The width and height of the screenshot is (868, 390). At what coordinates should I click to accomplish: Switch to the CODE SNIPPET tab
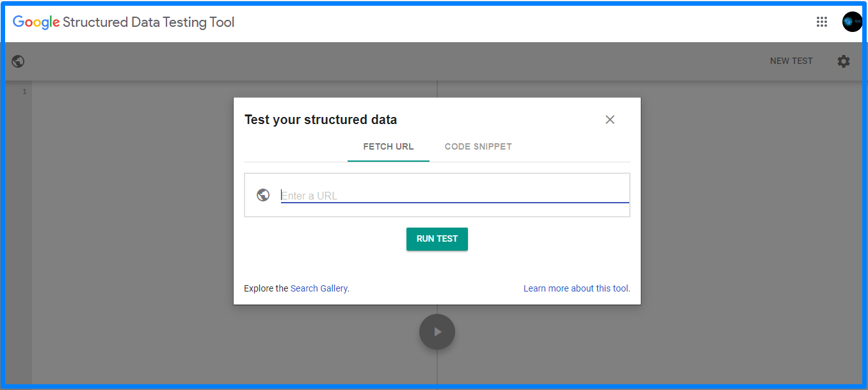click(x=478, y=147)
